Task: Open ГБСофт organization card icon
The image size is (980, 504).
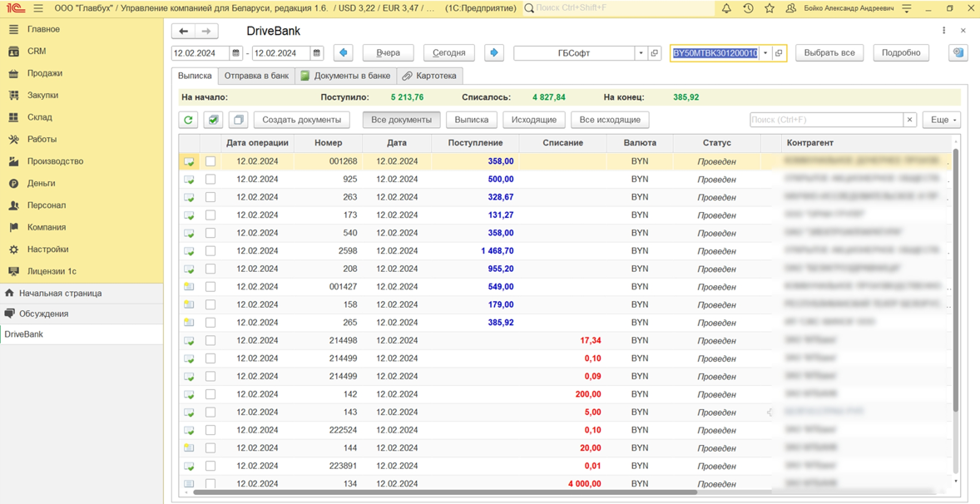Action: coord(655,53)
